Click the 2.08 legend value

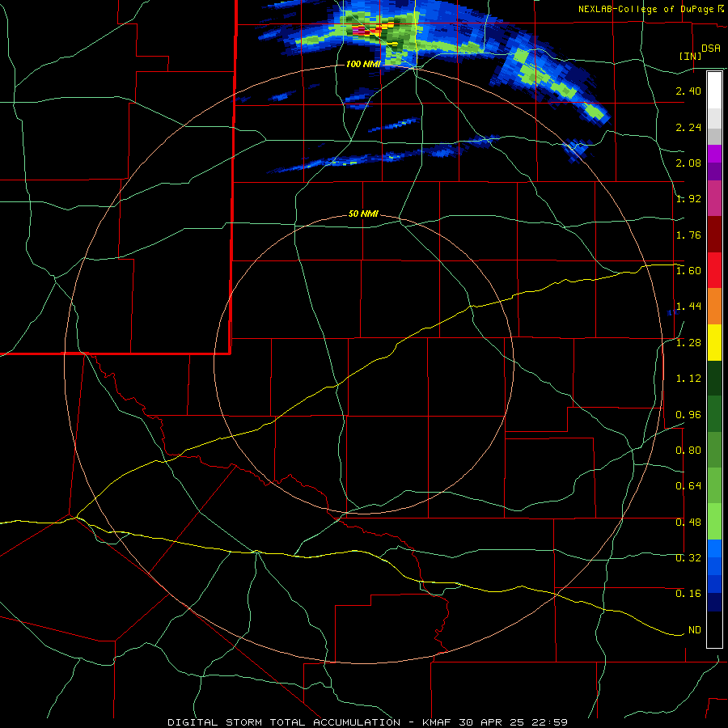tap(688, 163)
